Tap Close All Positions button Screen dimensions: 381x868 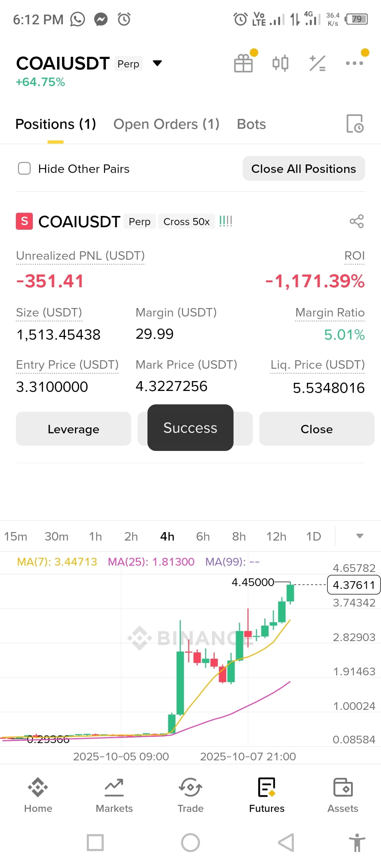tap(304, 169)
